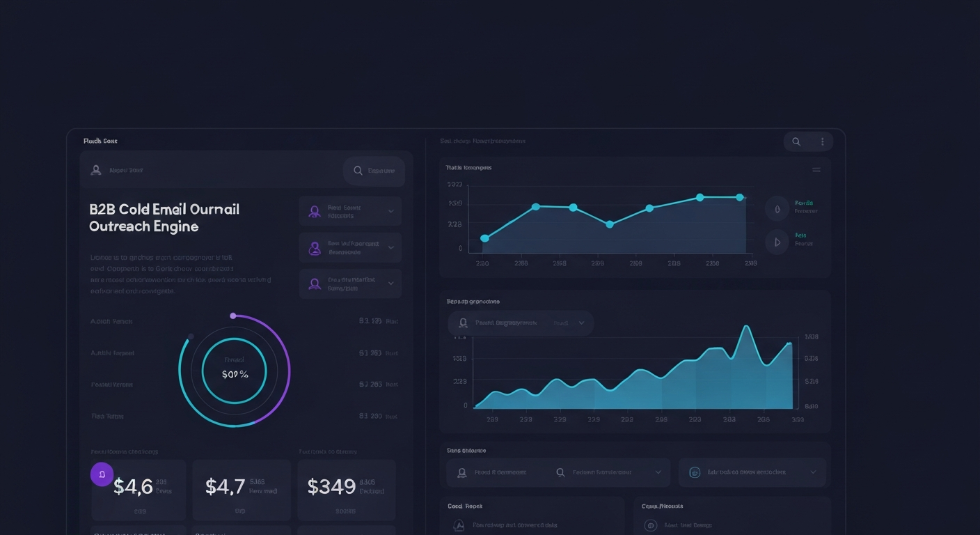The width and height of the screenshot is (980, 535).
Task: Expand the middle purple-icon dropdown card's chevron
Action: (390, 247)
